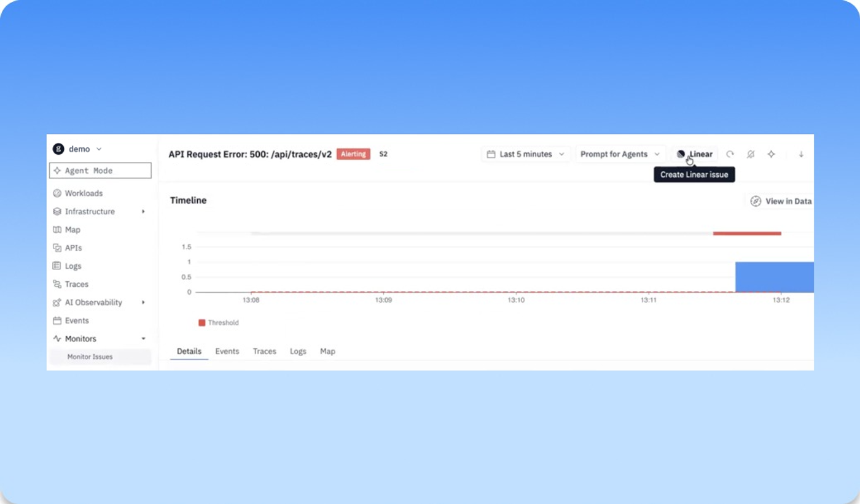The image size is (860, 504).
Task: Toggle the Threshold legend swatch
Action: (x=201, y=323)
